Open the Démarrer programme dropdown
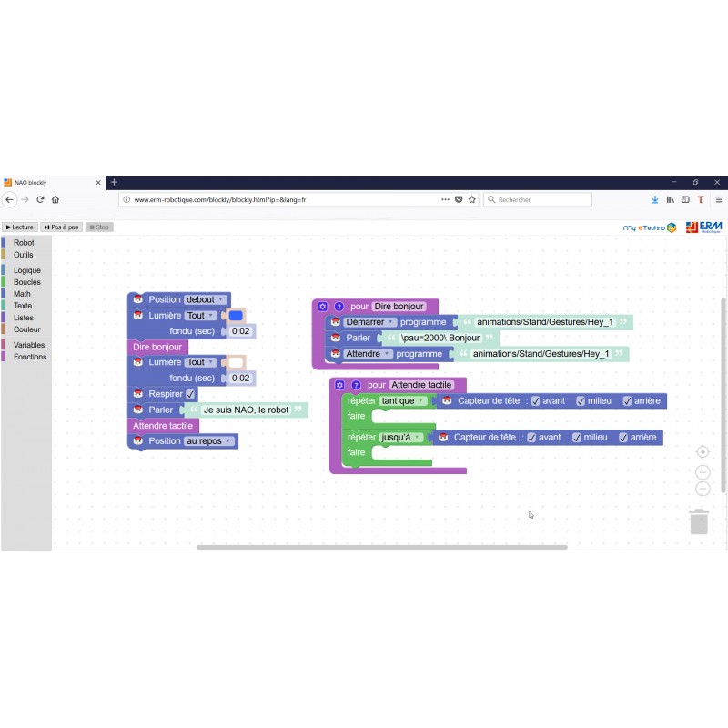Image resolution: width=728 pixels, height=728 pixels. [369, 322]
